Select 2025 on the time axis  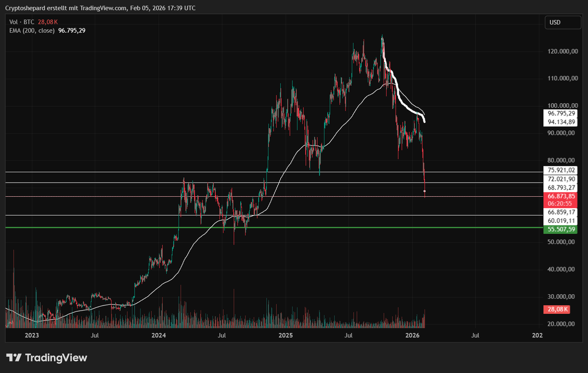point(286,336)
